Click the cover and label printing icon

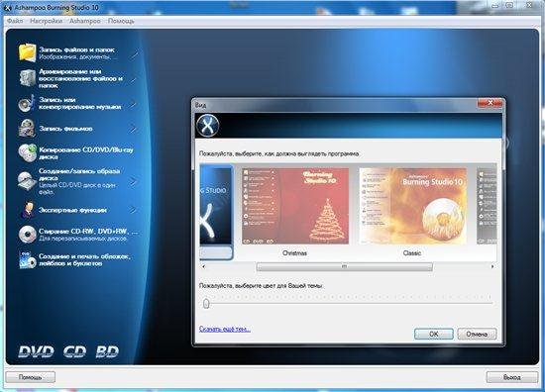[27, 259]
